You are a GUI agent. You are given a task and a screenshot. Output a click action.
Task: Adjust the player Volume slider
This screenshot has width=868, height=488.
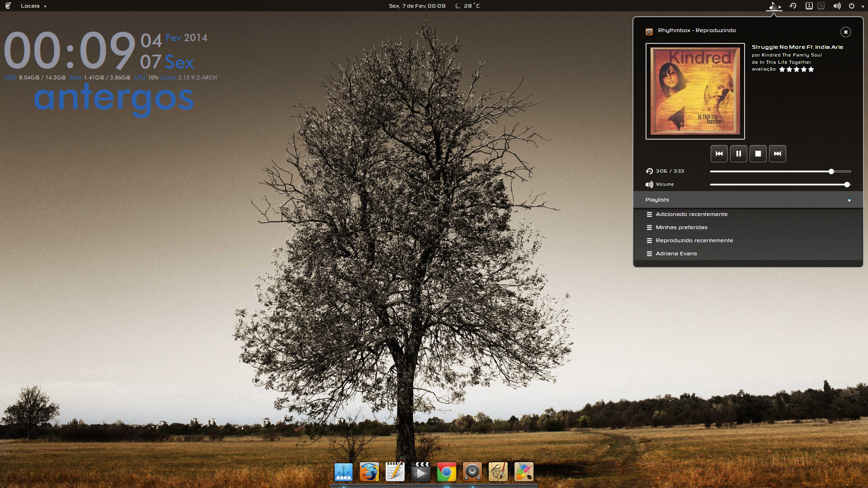tap(780, 185)
